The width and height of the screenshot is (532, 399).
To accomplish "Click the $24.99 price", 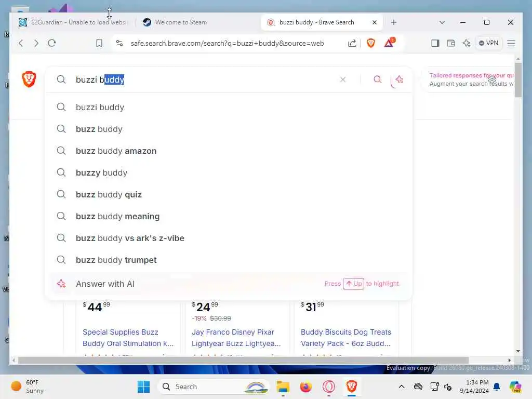I will 205,307.
